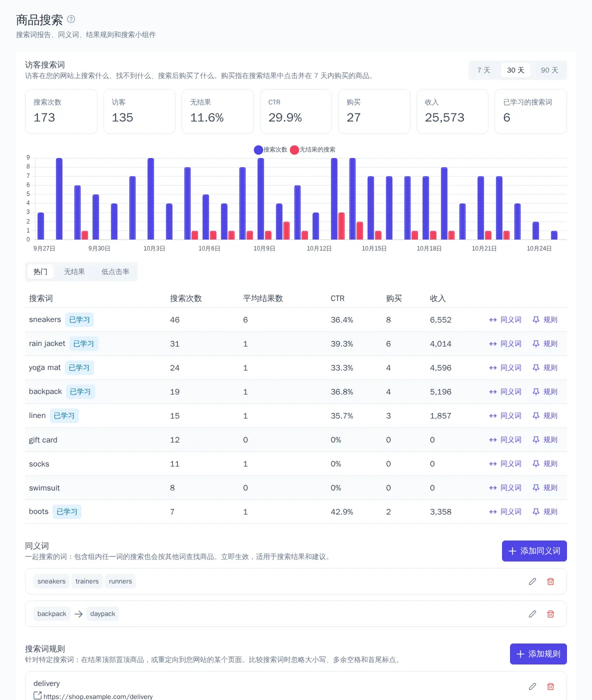Click the trainers synonym chip
Screen dimensions: 592x700
tap(87, 581)
